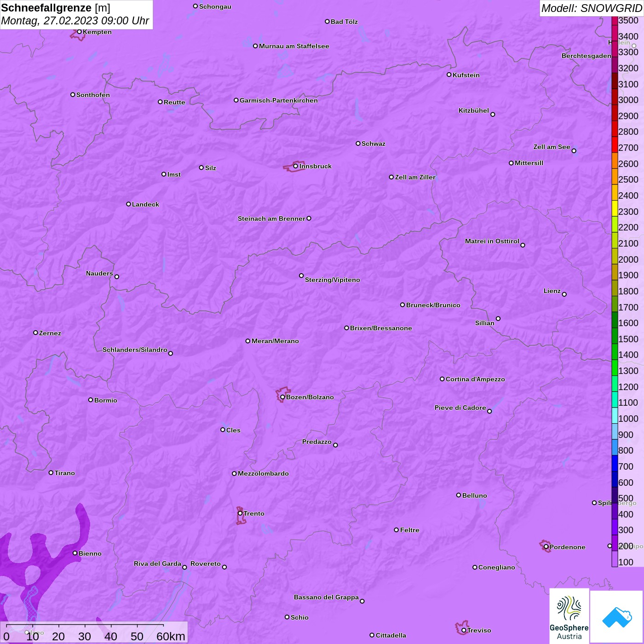Select the Bad Tölz marker dot
Screen dimensions: 644x644
point(327,22)
